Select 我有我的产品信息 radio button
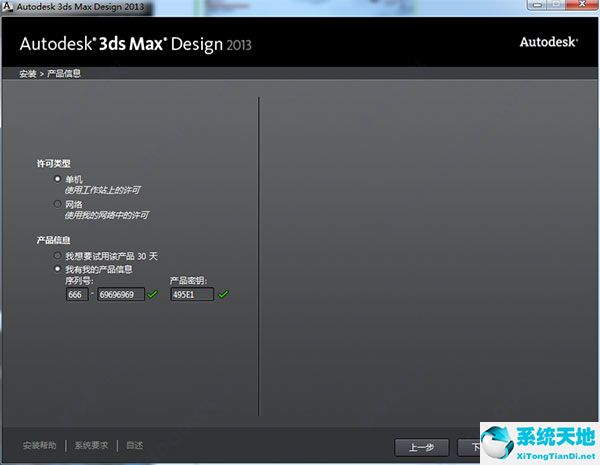Screen dimensions: 600x465 click(57, 269)
